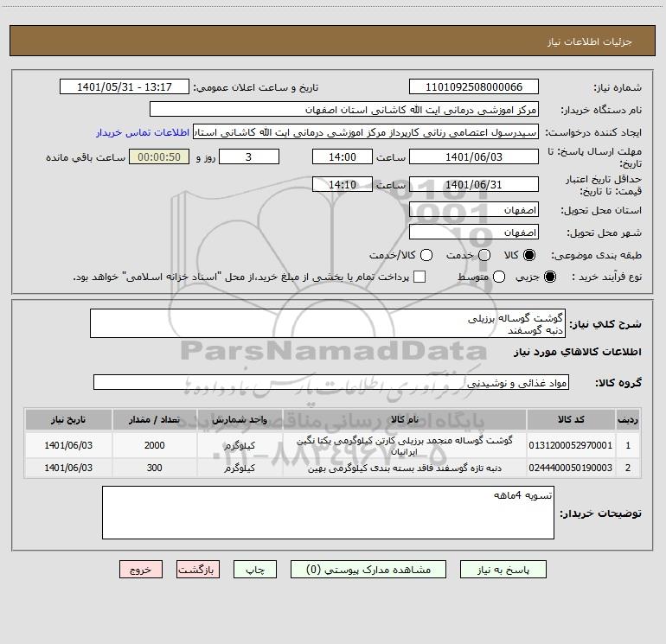The image size is (666, 644).
Task: Click the تاریخ نیاز column header
Action: [68, 419]
